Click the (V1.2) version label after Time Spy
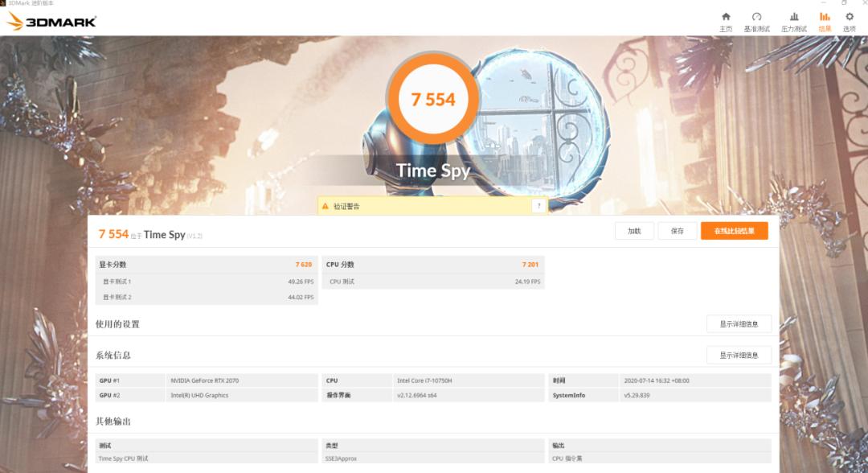The image size is (868, 473). (x=194, y=236)
